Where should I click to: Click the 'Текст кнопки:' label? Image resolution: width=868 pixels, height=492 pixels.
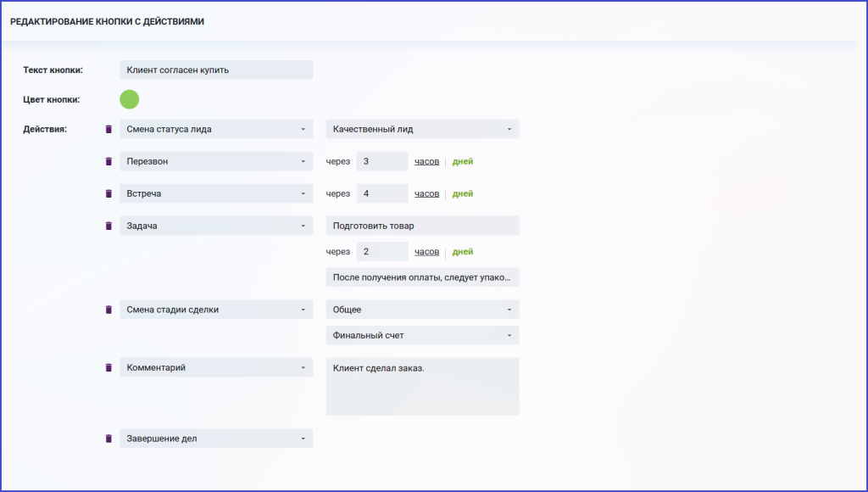pos(53,70)
